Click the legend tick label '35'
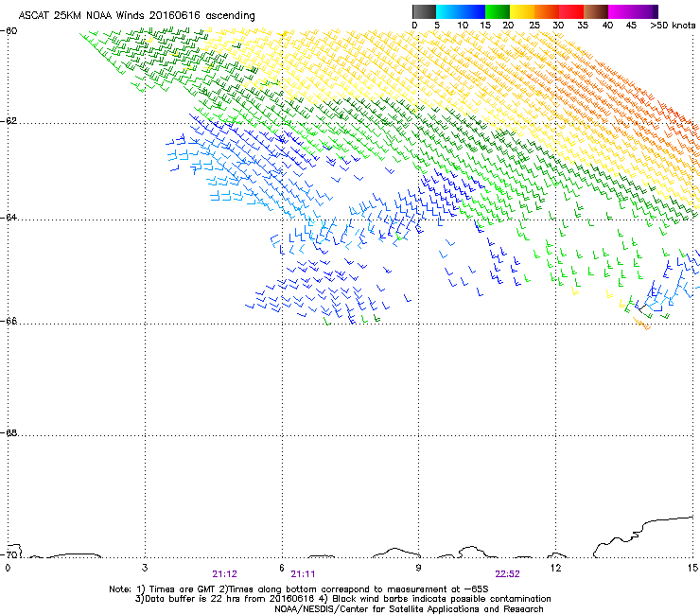 (583, 26)
